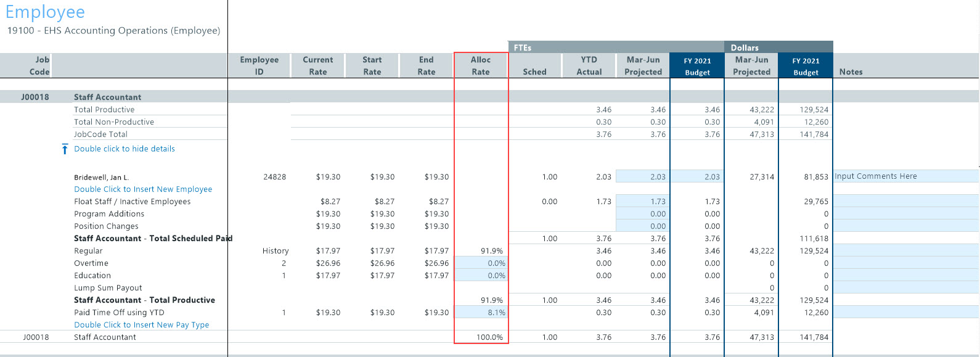The height and width of the screenshot is (357, 980).
Task: Click Bridewell Mar-Jun Projected FTE 2.03 cell
Action: (x=643, y=177)
